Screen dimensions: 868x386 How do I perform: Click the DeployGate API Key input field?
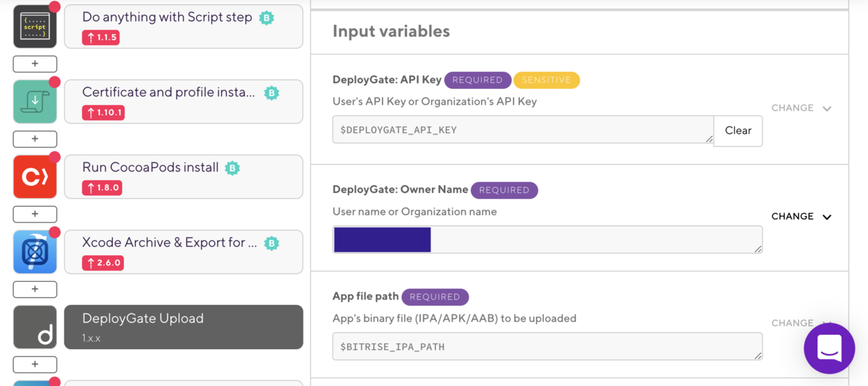(x=523, y=130)
